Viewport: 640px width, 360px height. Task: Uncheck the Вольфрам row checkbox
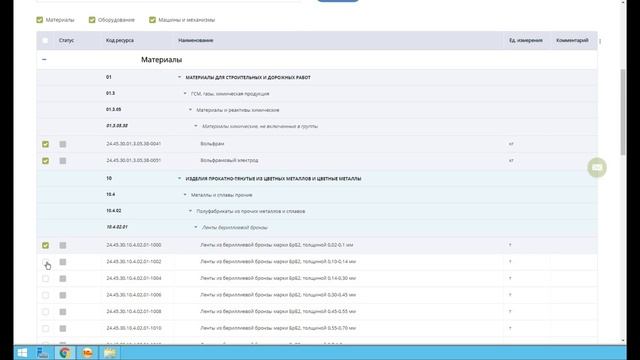[45, 144]
